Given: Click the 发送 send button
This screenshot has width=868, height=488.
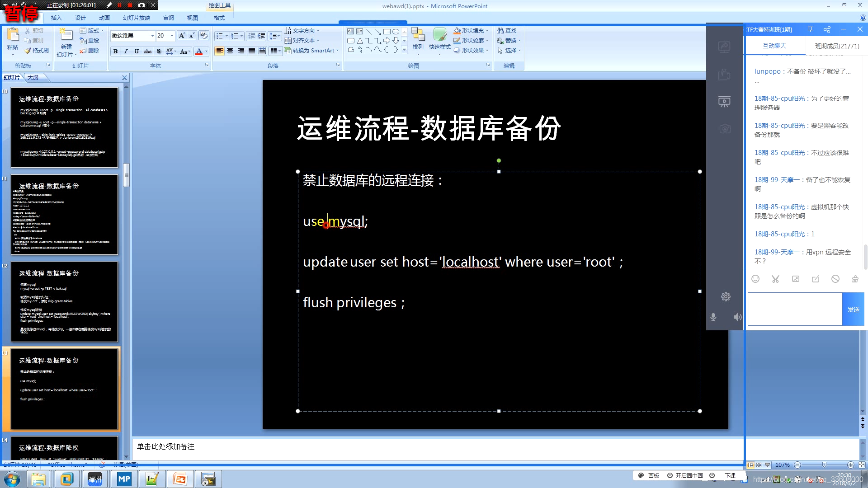Looking at the screenshot, I should pos(853,310).
